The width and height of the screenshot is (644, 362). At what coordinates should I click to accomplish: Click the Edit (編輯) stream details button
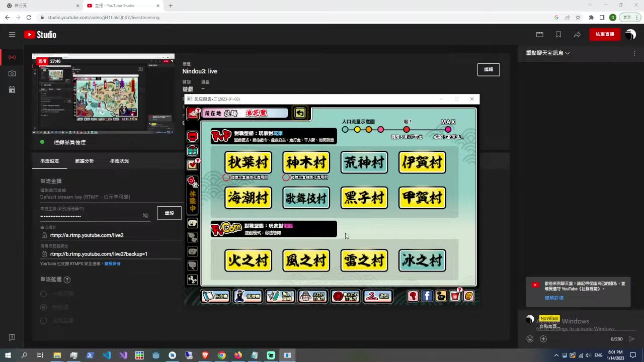coord(489,69)
